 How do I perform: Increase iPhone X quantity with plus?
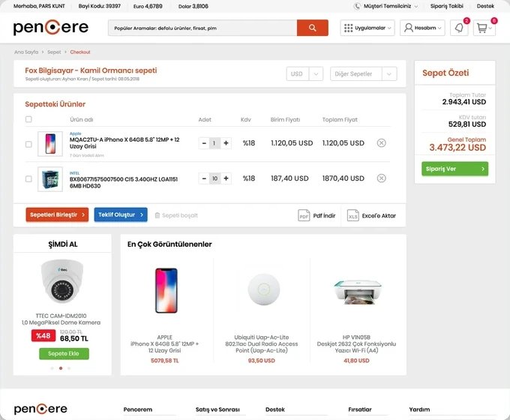226,142
